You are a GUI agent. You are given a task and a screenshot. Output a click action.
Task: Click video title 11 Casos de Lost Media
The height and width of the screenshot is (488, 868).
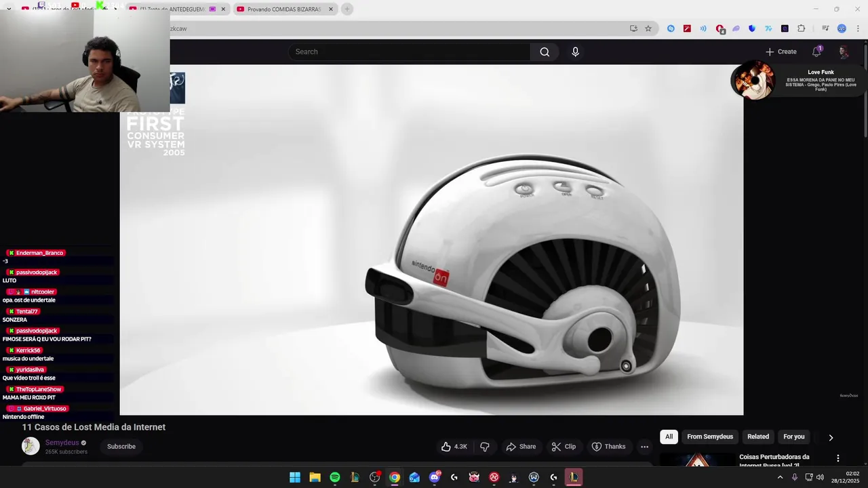coord(94,427)
